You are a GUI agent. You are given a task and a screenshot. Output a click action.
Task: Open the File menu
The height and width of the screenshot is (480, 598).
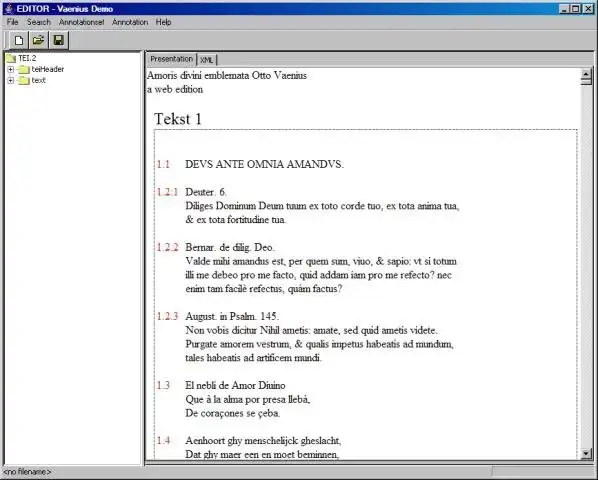[x=12, y=22]
